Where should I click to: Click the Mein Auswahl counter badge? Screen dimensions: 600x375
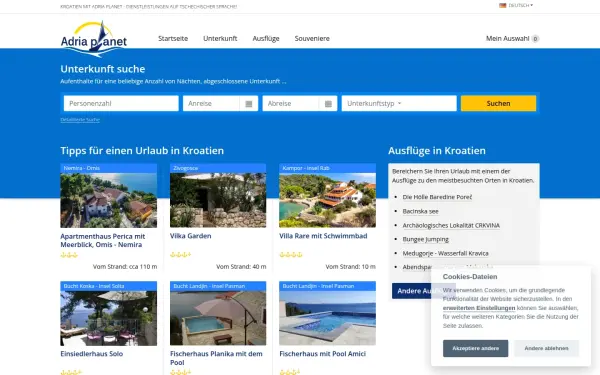click(535, 39)
